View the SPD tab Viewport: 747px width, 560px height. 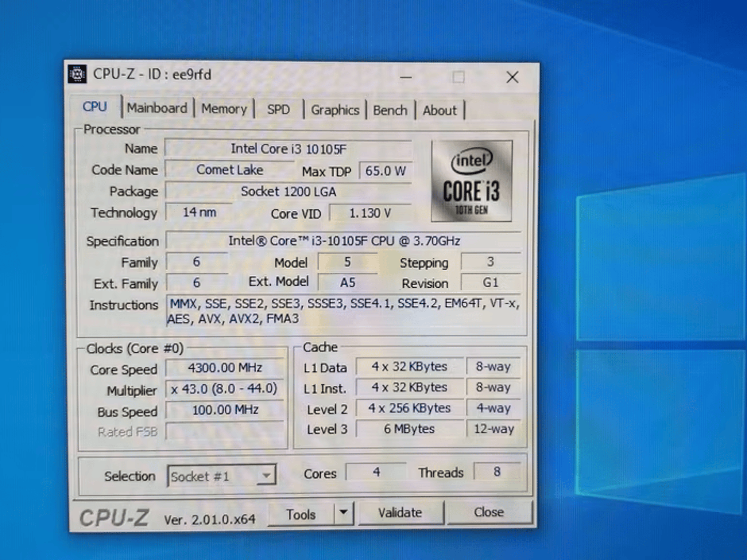coord(278,109)
